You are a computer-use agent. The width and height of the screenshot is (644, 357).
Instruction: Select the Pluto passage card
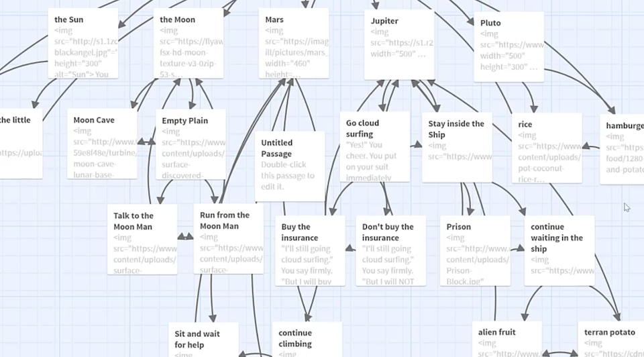(x=509, y=47)
